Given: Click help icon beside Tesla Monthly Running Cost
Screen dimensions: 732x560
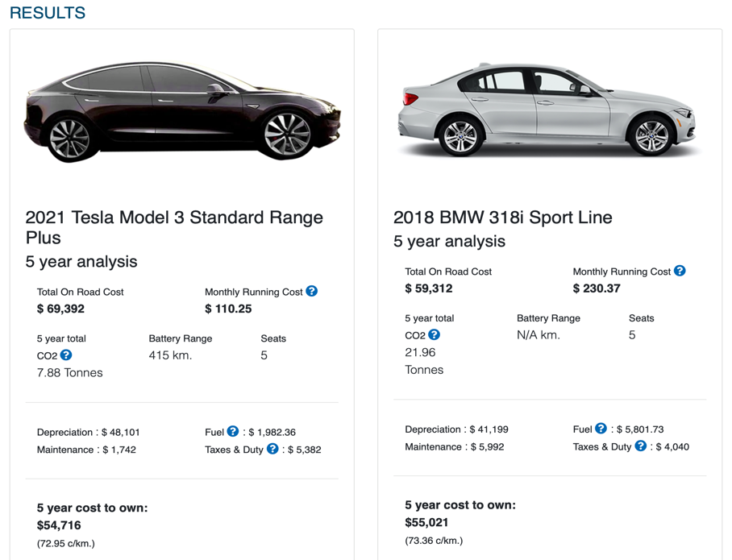Looking at the screenshot, I should pyautogui.click(x=312, y=291).
